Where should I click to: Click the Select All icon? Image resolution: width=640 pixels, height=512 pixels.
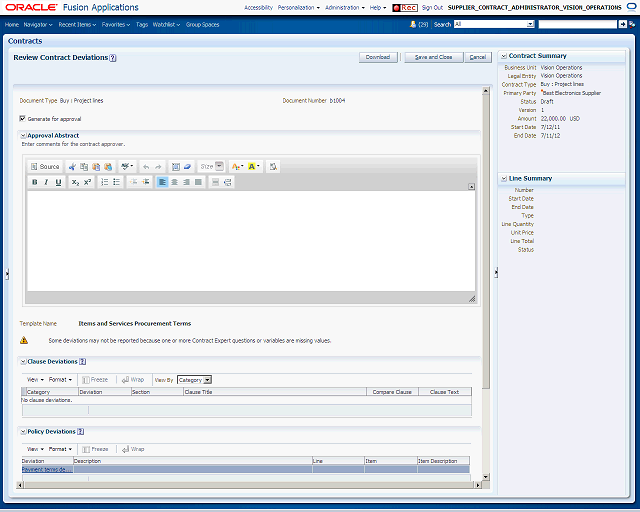coord(176,167)
